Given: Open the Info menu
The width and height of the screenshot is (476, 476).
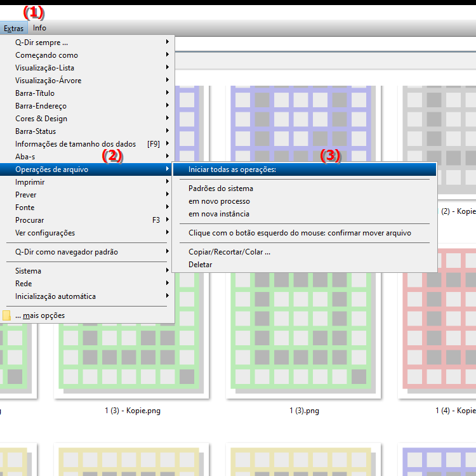Looking at the screenshot, I should pyautogui.click(x=39, y=28).
